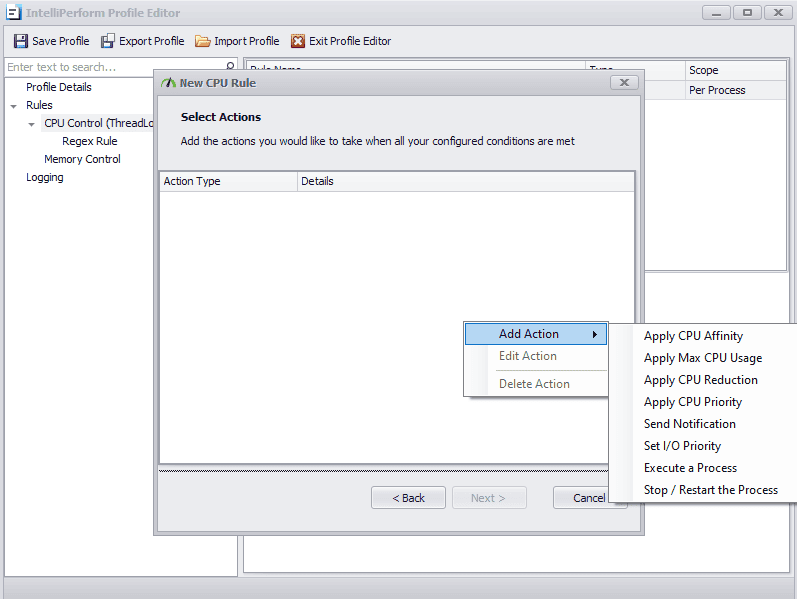Choose Apply CPU Priority
The image size is (797, 599).
[692, 402]
